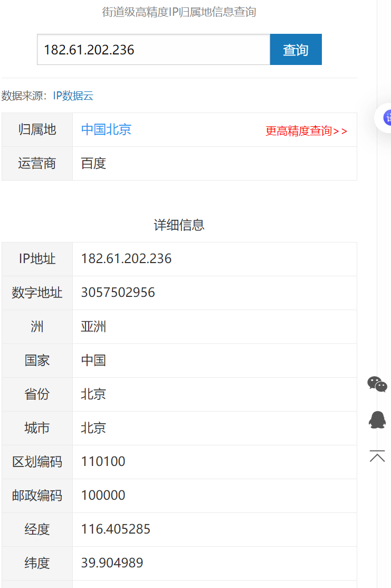Click the 查询 search button
This screenshot has width=391, height=588.
295,50
